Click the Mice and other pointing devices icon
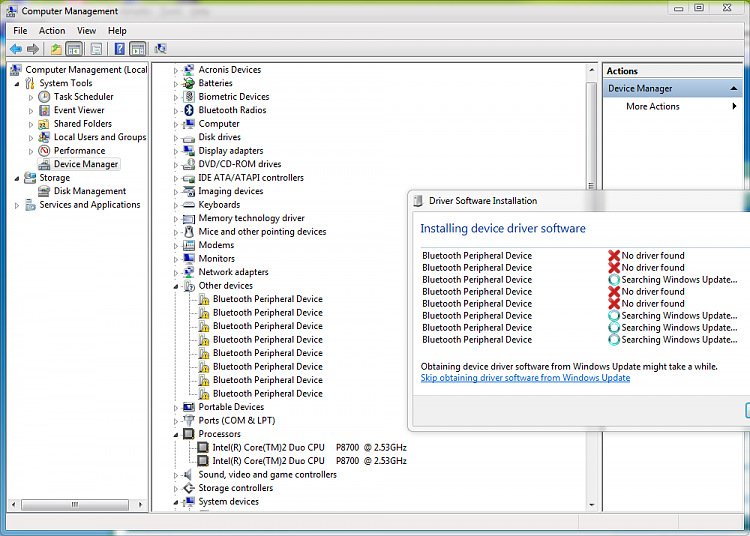This screenshot has height=536, width=750. tap(189, 231)
